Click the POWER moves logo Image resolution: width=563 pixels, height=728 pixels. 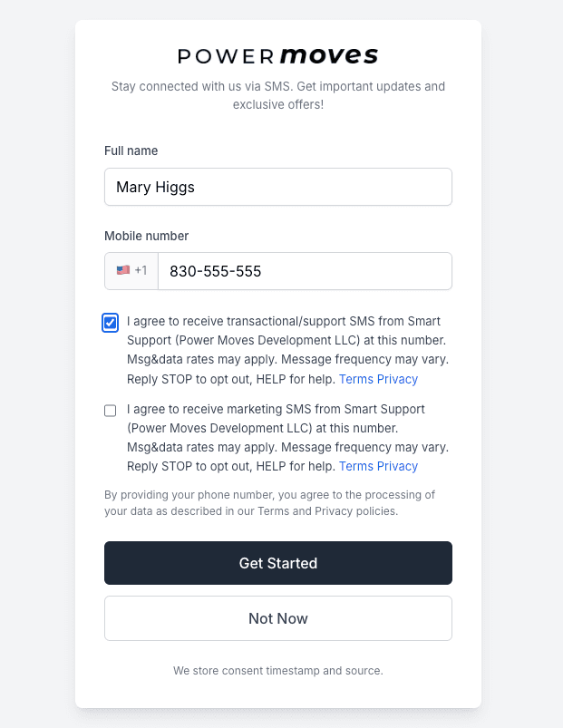tap(277, 55)
